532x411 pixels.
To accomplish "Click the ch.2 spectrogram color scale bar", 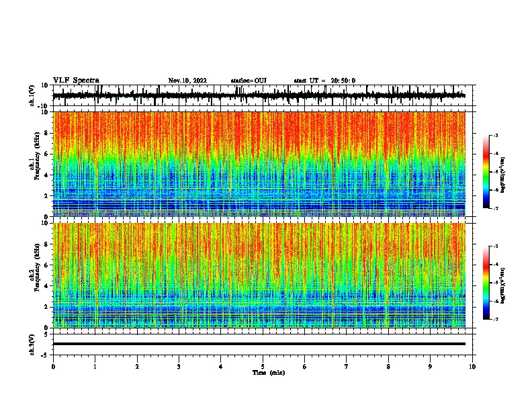I will point(486,283).
